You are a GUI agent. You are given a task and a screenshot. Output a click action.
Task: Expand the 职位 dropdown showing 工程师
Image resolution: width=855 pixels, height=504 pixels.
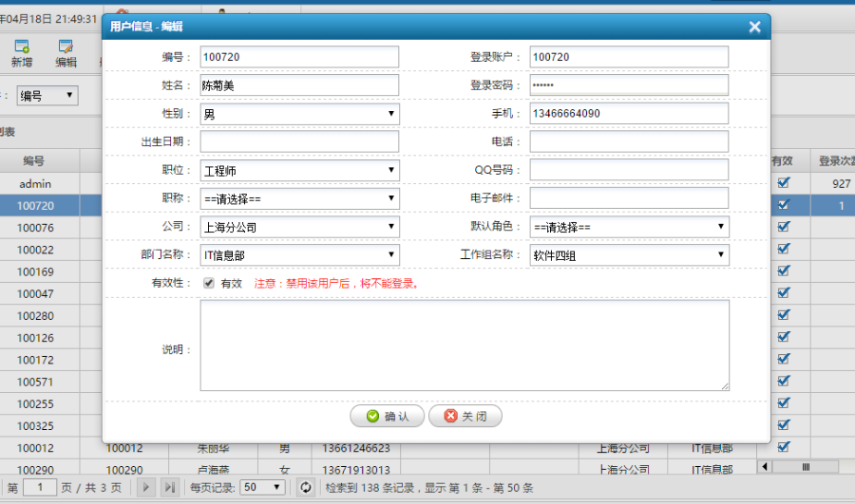click(x=299, y=171)
